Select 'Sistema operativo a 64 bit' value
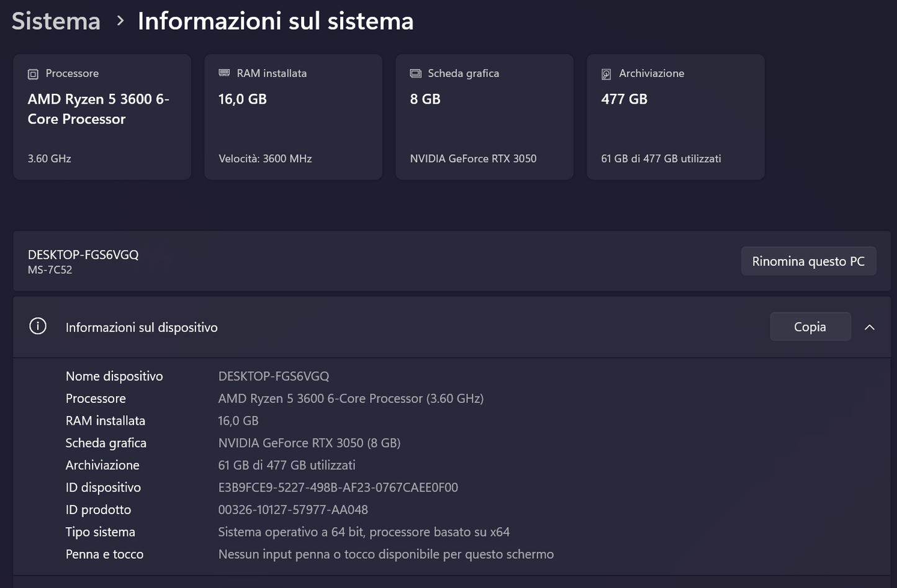The width and height of the screenshot is (897, 588). click(364, 532)
